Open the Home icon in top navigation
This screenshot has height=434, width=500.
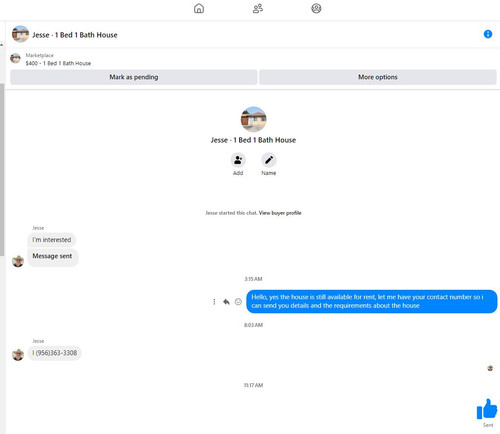coord(199,8)
